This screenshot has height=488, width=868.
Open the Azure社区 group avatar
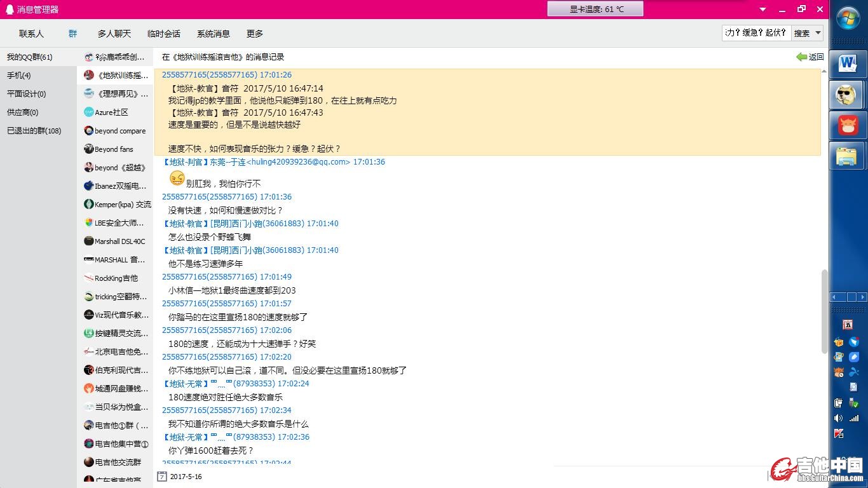click(89, 112)
